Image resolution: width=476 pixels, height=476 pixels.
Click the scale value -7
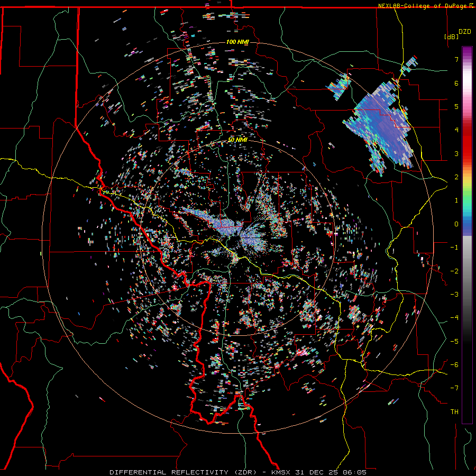point(454,388)
